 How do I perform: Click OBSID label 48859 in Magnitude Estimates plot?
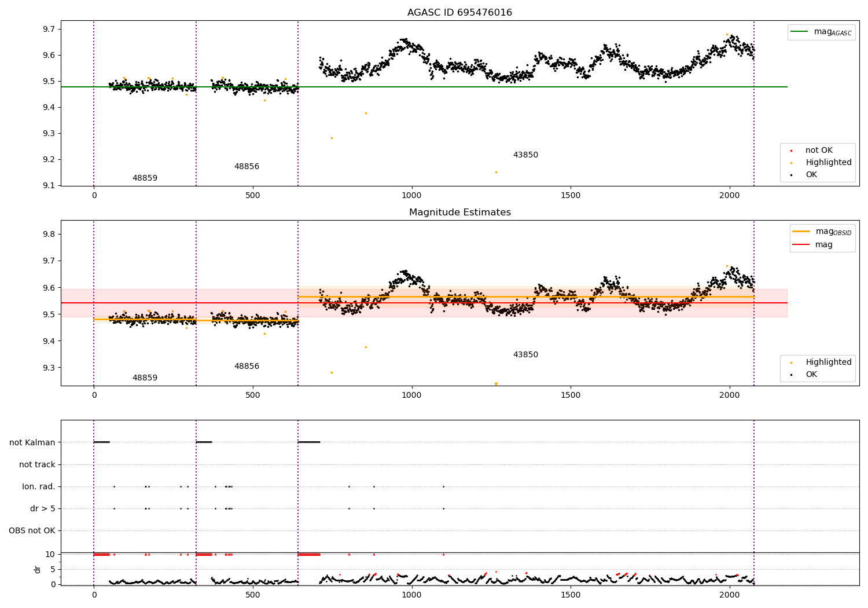pos(145,378)
